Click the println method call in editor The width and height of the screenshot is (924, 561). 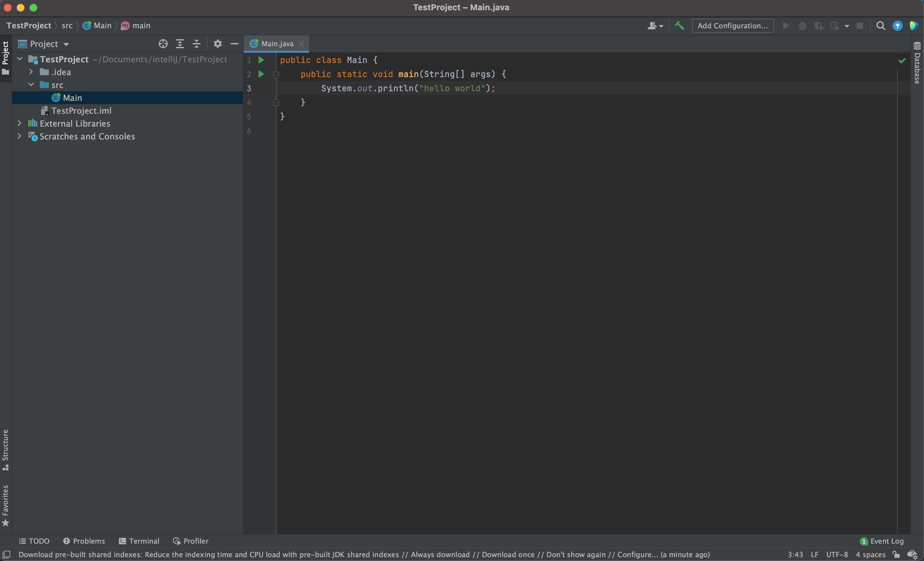coord(395,88)
